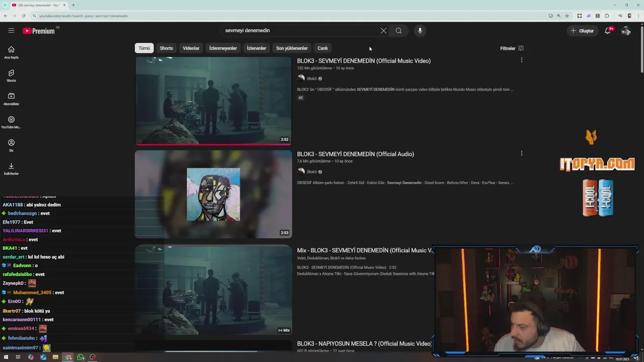Select the İzlenenler filter chip
644x362 pixels.
point(257,48)
